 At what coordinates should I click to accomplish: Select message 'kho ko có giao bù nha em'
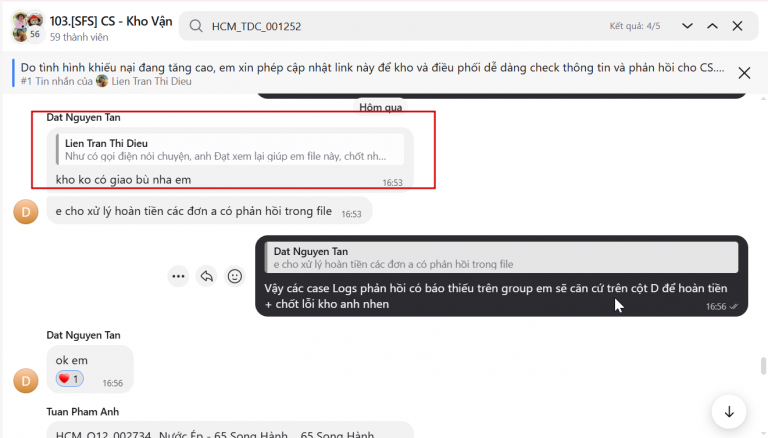(x=123, y=180)
